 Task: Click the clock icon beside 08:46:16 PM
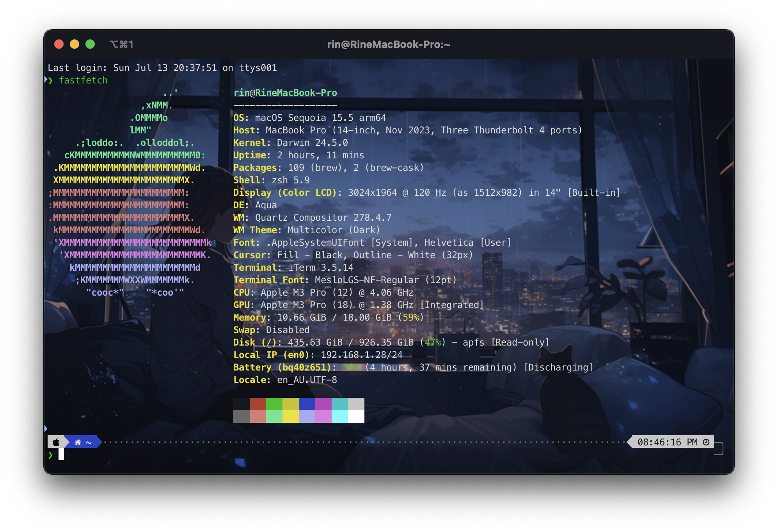click(x=706, y=442)
